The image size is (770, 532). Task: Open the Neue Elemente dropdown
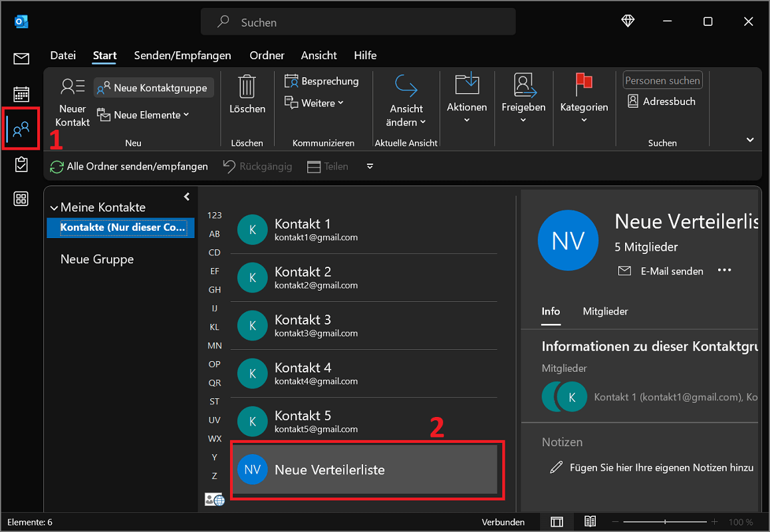(143, 115)
